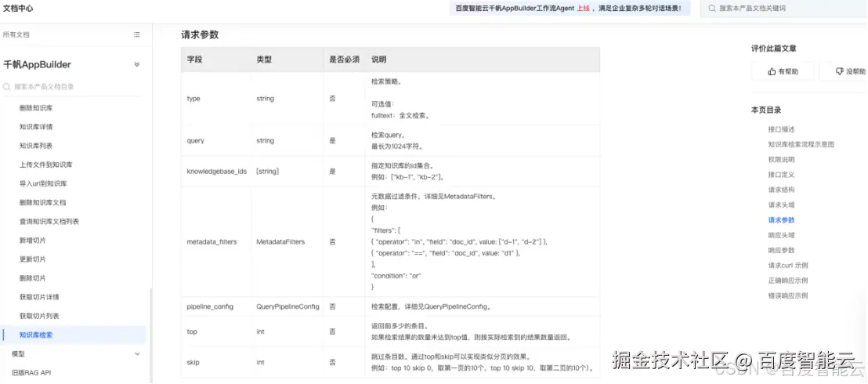Click 文档中心 header title
This screenshot has width=868, height=384.
(18, 8)
